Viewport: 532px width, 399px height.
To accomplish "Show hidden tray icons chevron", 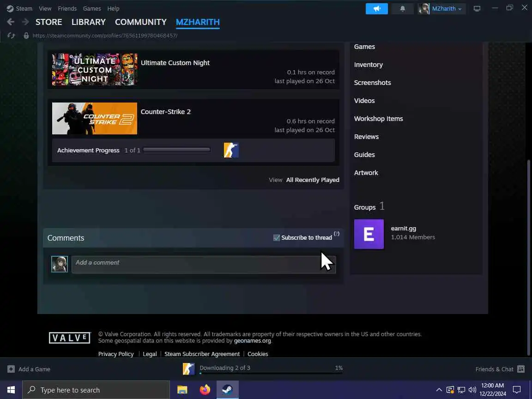I will click(439, 390).
